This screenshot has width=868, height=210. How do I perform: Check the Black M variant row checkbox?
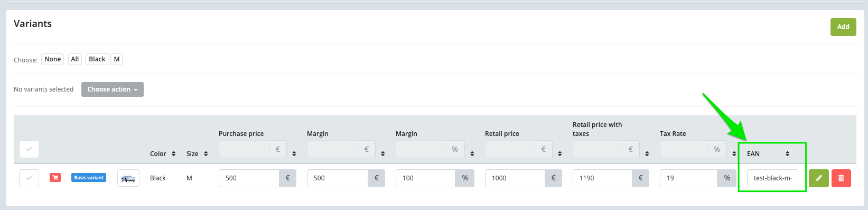pos(29,178)
